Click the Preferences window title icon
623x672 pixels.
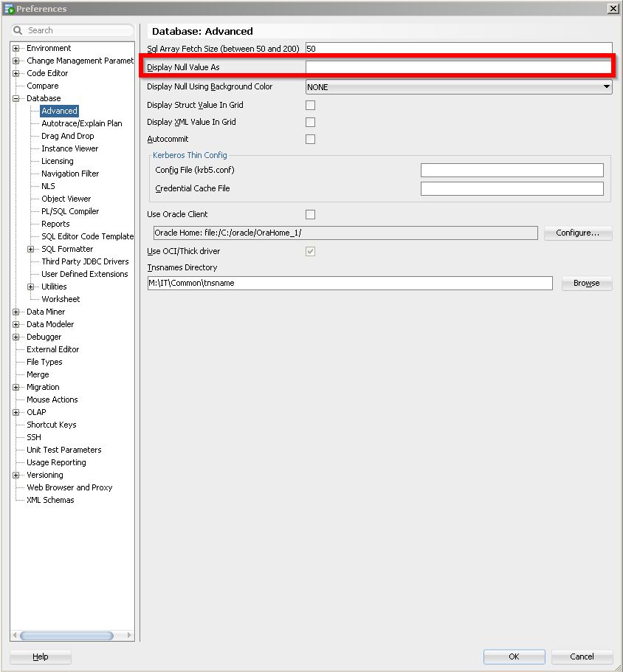pyautogui.click(x=9, y=9)
